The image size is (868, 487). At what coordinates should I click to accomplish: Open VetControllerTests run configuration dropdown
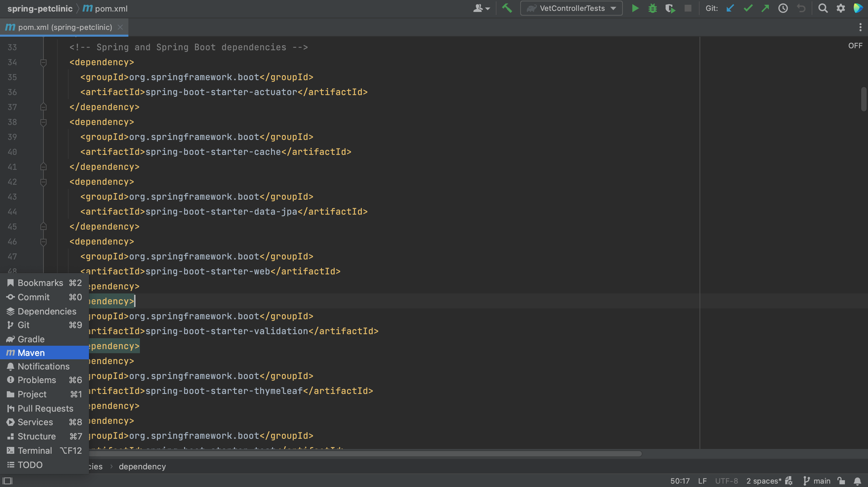click(572, 8)
